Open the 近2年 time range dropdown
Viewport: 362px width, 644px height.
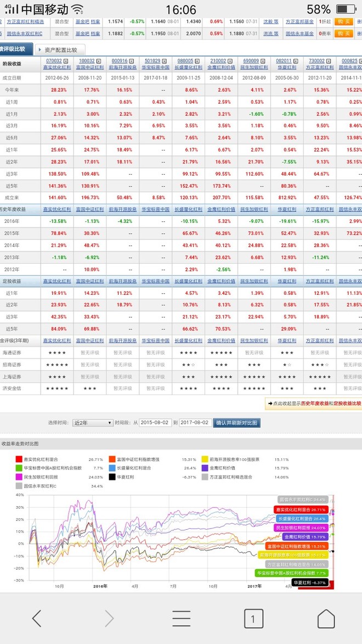click(93, 423)
